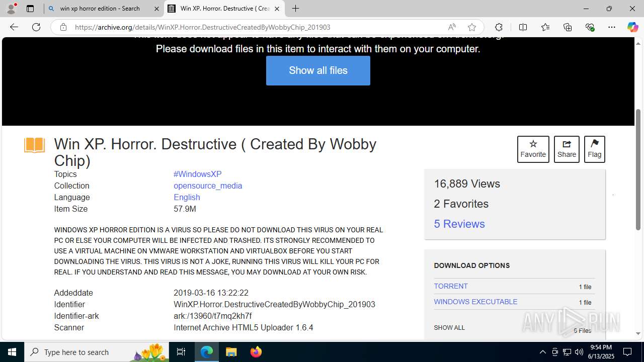
Task: Close the win xp horror edition tab
Action: [x=156, y=9]
